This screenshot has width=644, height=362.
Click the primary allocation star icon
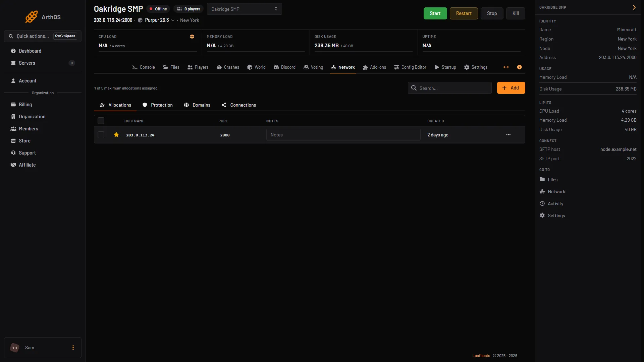point(116,135)
